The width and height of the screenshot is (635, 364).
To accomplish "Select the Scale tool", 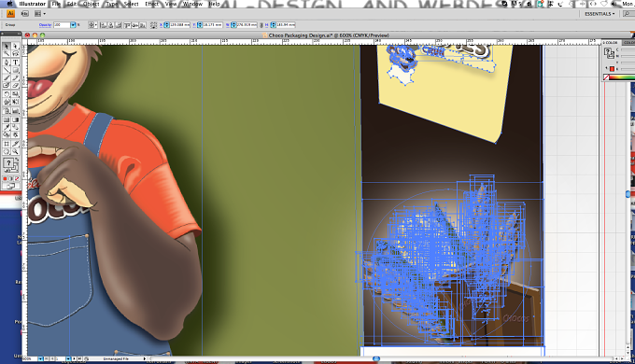I will tap(15, 94).
